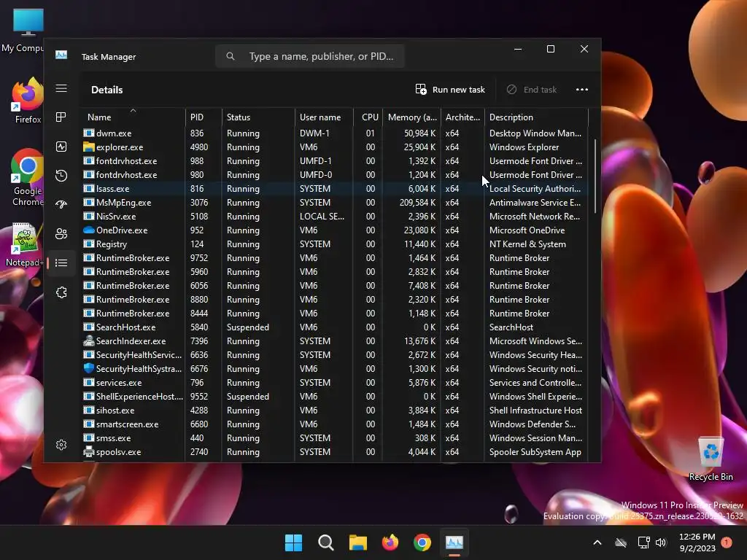
Task: Launch Firefox from taskbar
Action: tap(390, 542)
